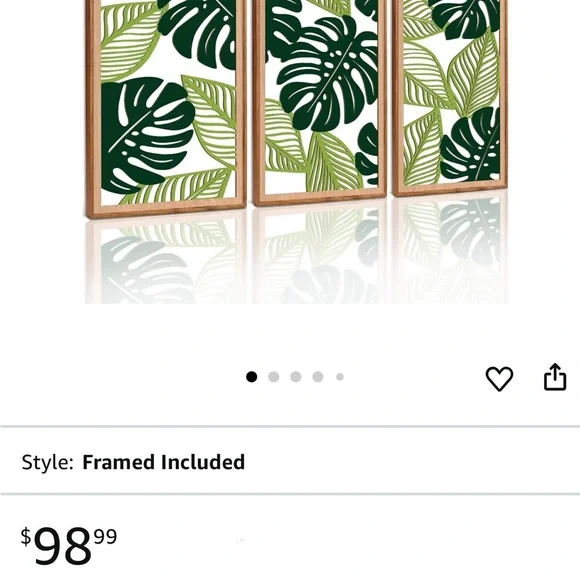This screenshot has width=580, height=580.
Task: Jump to fourth image dot
Action: 318,377
